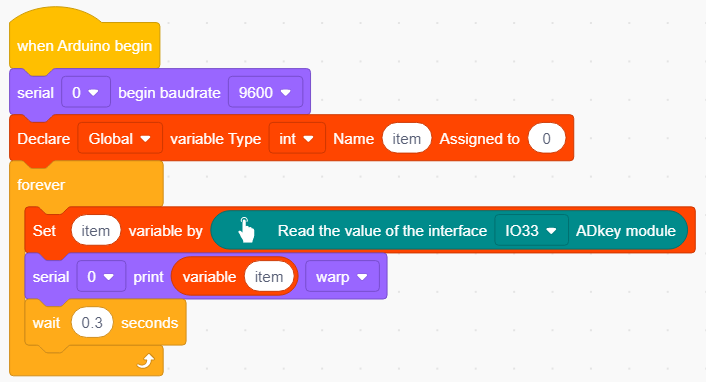This screenshot has height=382, width=706.
Task: Click the begin baudrate text
Action: pyautogui.click(x=169, y=92)
